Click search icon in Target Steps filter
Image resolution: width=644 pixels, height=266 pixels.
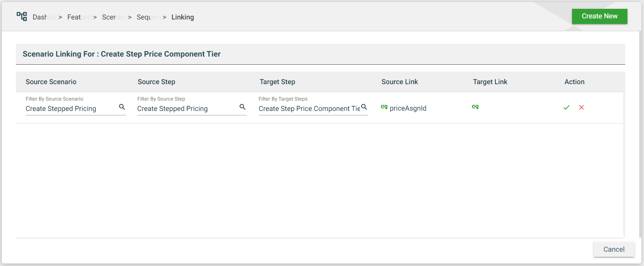[x=364, y=107]
